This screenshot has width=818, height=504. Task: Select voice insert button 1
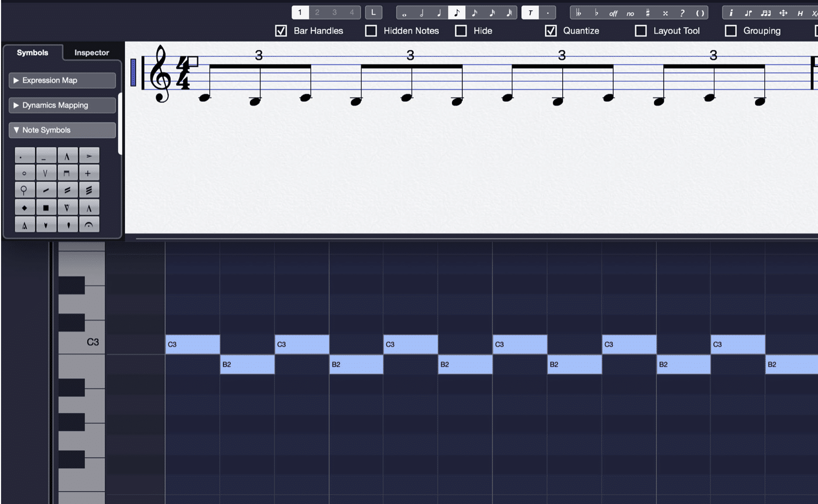click(300, 12)
